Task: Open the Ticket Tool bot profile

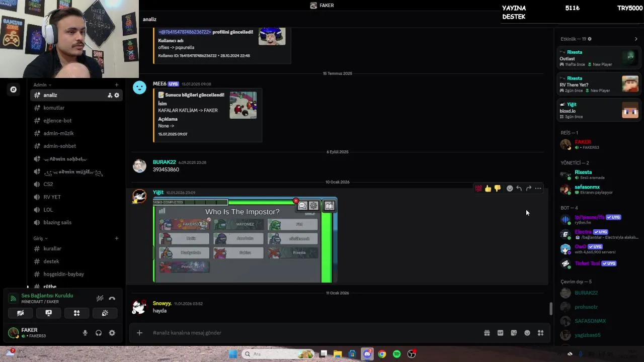Action: click(599, 263)
